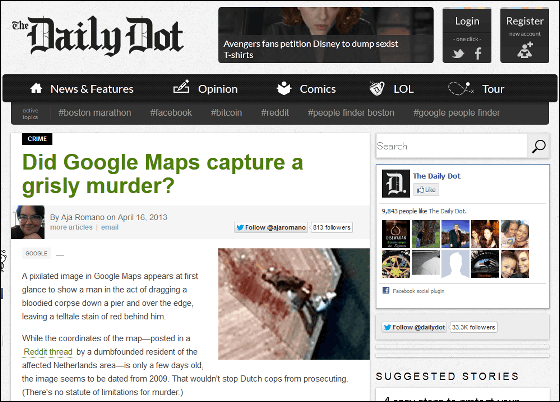Click the pentagram star fan thumbnail
The height and width of the screenshot is (402, 560).
point(396,264)
